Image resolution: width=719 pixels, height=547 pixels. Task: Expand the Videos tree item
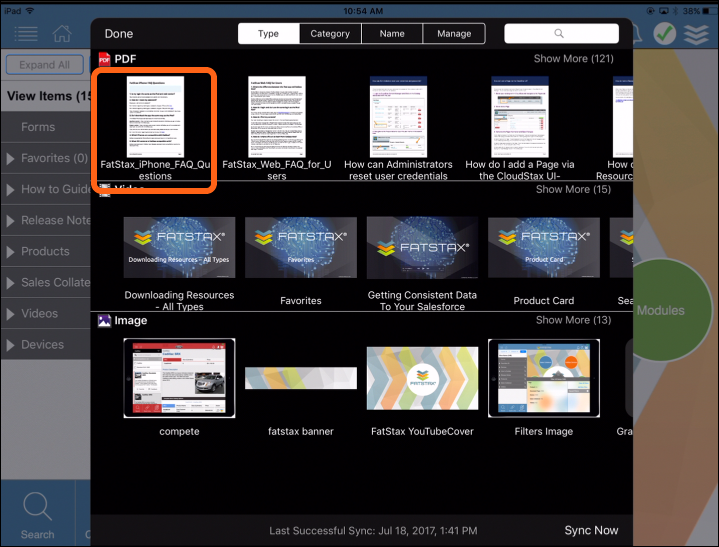pos(46,314)
